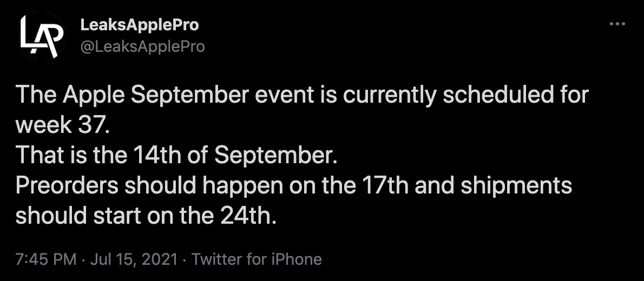The width and height of the screenshot is (644, 281).
Task: Click the tweet's first line about September event
Action: point(303,95)
